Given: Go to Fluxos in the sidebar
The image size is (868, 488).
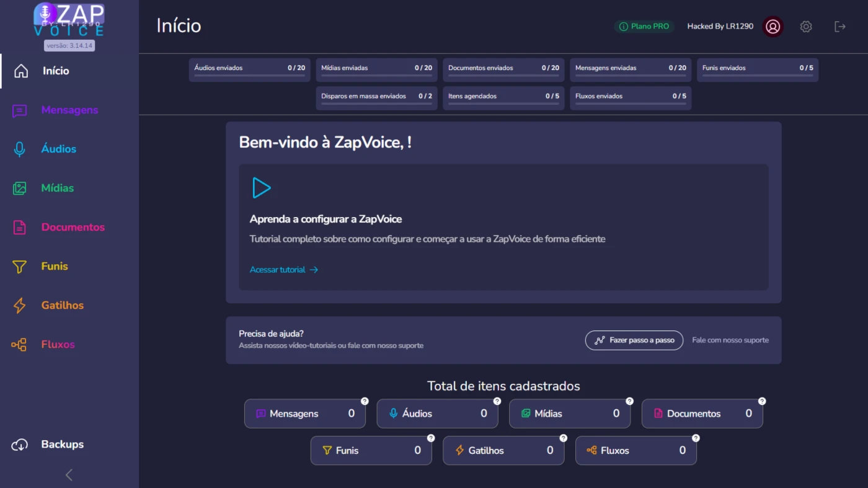Looking at the screenshot, I should 58,344.
